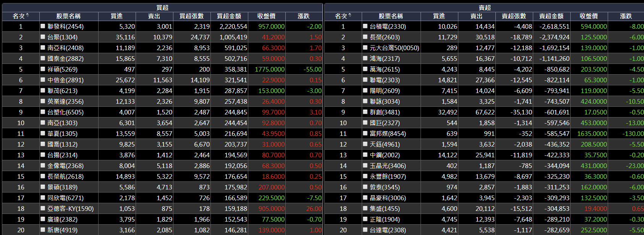This screenshot has width=644, height=235.
Task: Open stock 長榮航(2618)
Action: [65, 176]
